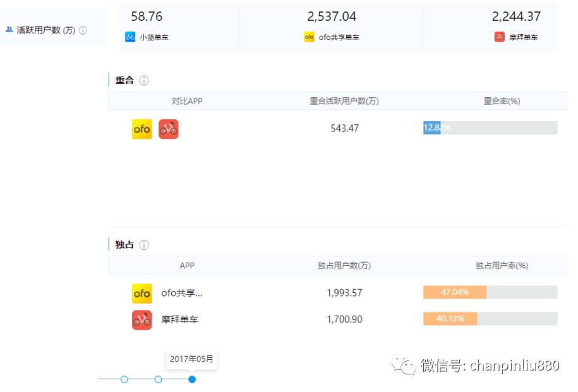Viewport: 578px width, 392px height.
Task: Click the 重合活跃用户数(万) column header
Action: pos(344,101)
